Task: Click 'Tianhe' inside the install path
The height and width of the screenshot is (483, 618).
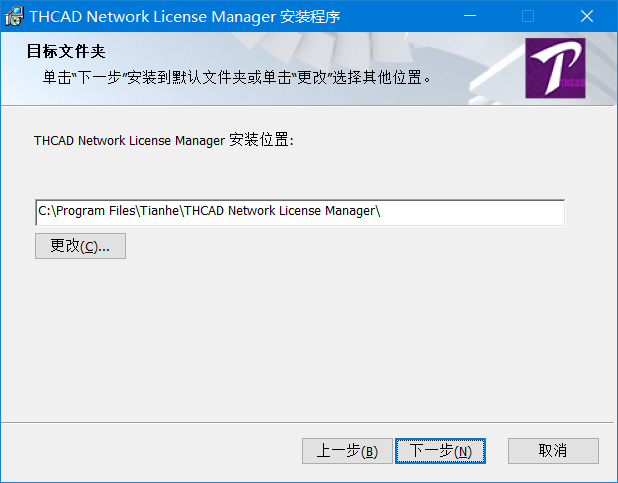Action: click(160, 211)
